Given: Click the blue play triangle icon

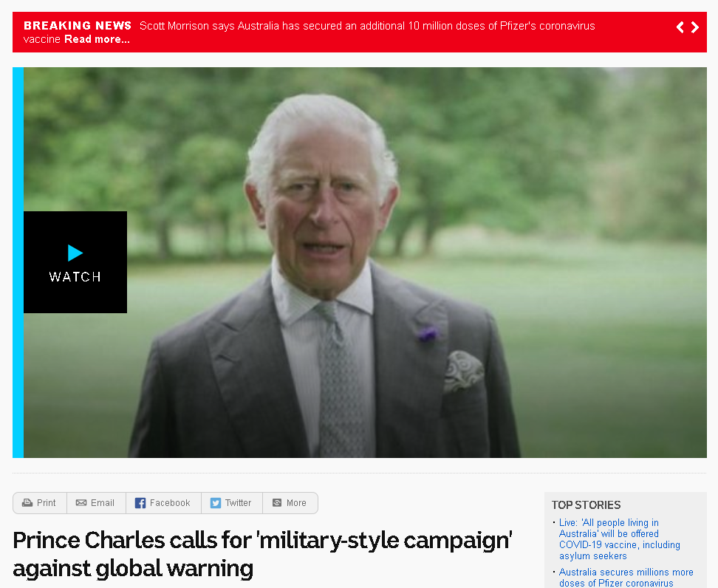Looking at the screenshot, I should 75,253.
